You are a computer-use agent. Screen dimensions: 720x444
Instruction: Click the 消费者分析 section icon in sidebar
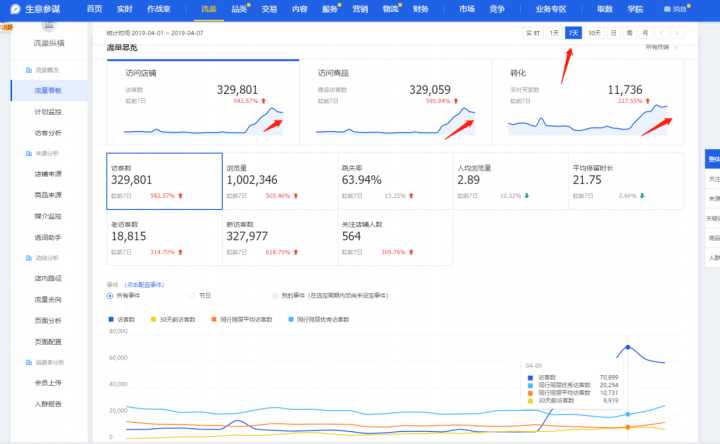(25, 361)
